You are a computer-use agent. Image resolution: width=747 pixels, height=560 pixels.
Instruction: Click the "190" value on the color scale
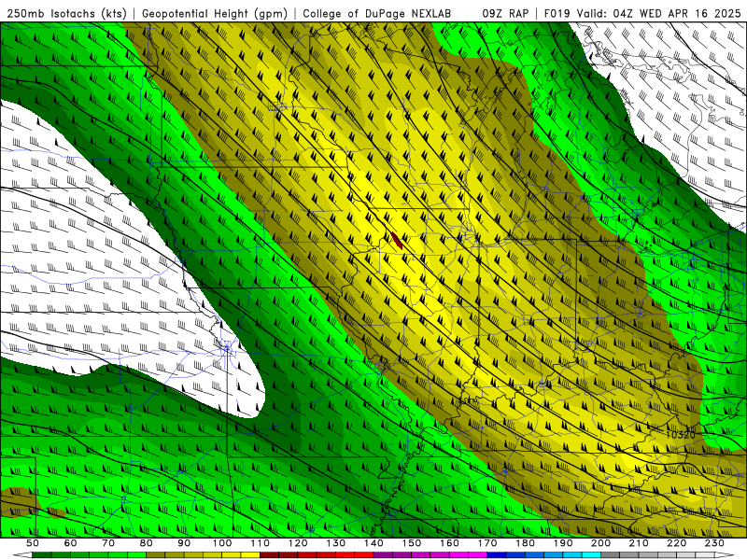tap(563, 543)
